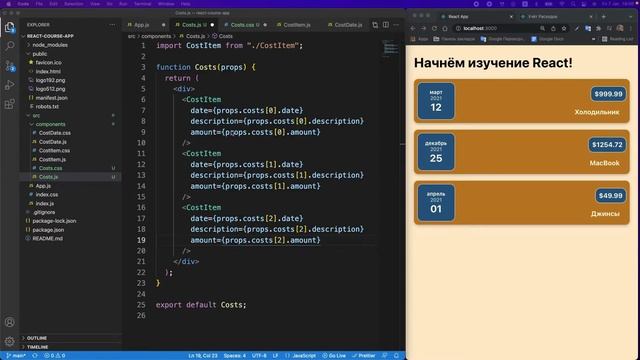This screenshot has height=360, width=640.
Task: Click Go Live in the status bar
Action: [x=334, y=356]
